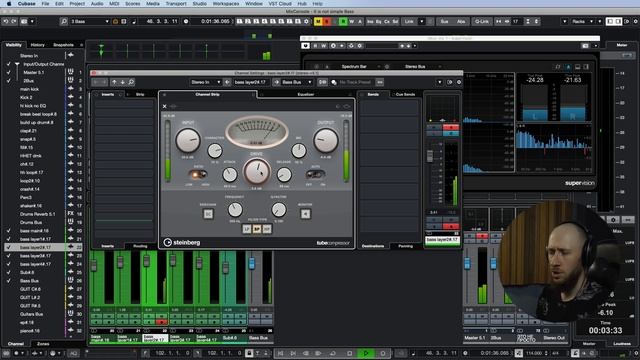Click the find channel magnifier icon
The width and height of the screenshot is (640, 360).
pos(64,21)
